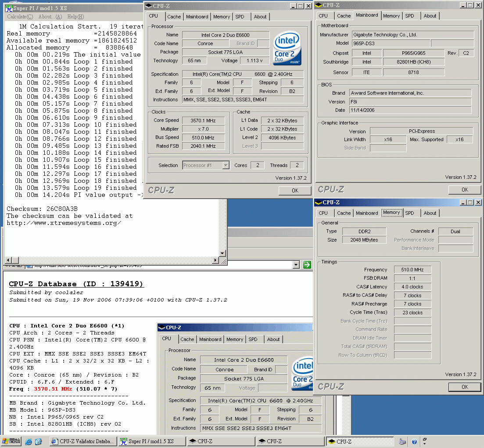Open the About...(A) menu in Super PI

50,17
